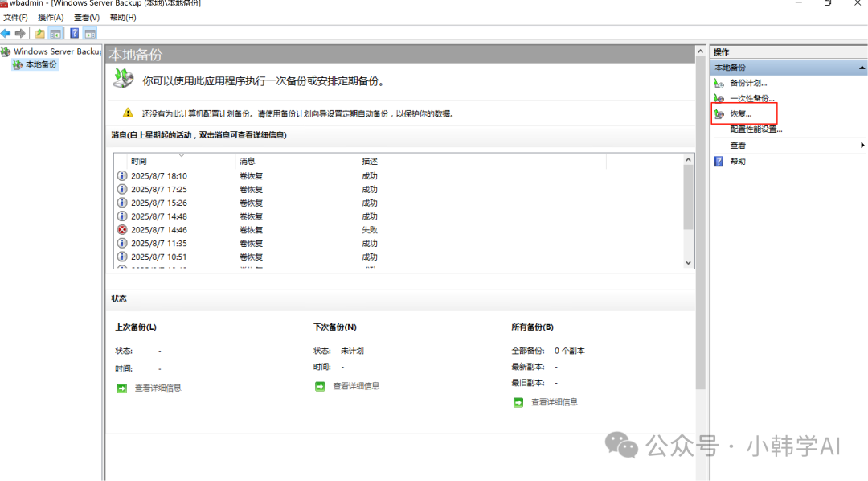868x481 pixels.
Task: Open 查看详细信息 under 所有备份
Action: pos(554,402)
